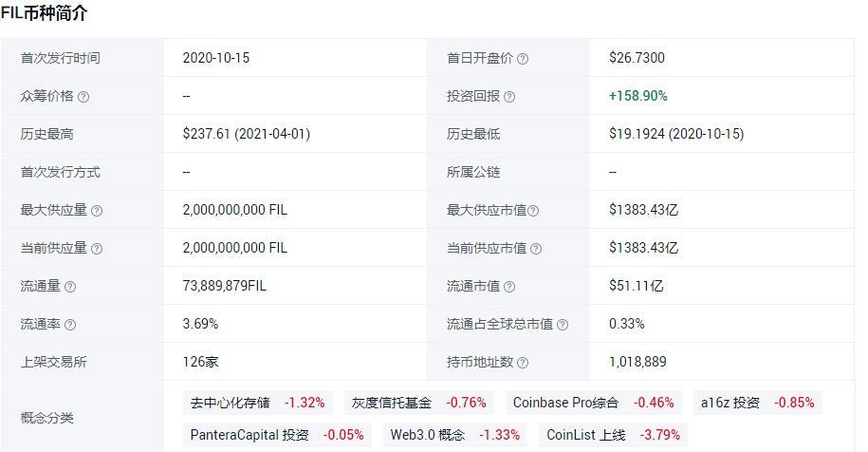Click the $51.11亿 circulating market cap

[x=636, y=286]
